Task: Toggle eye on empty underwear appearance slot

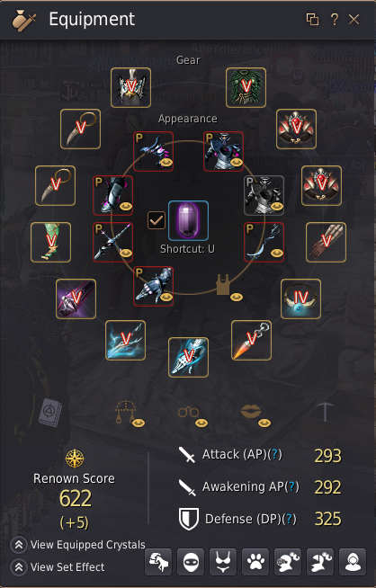Action: coord(236,298)
